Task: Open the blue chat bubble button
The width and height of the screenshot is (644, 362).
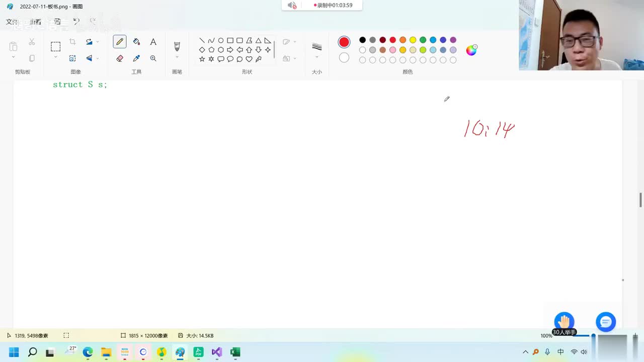Action: click(x=606, y=322)
